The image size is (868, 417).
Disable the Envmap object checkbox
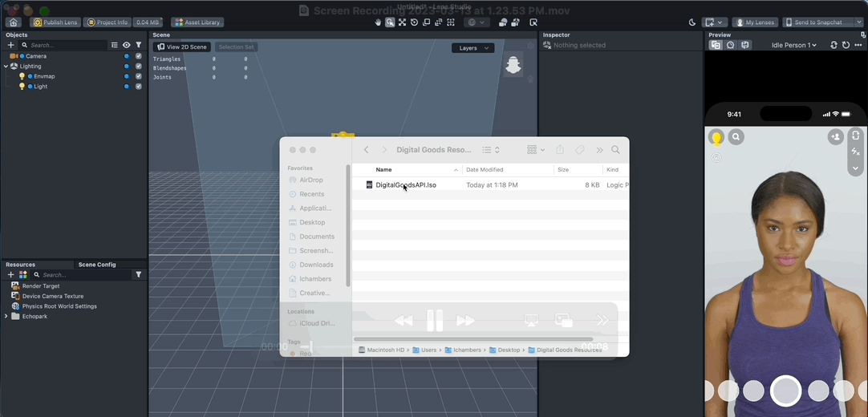[139, 76]
